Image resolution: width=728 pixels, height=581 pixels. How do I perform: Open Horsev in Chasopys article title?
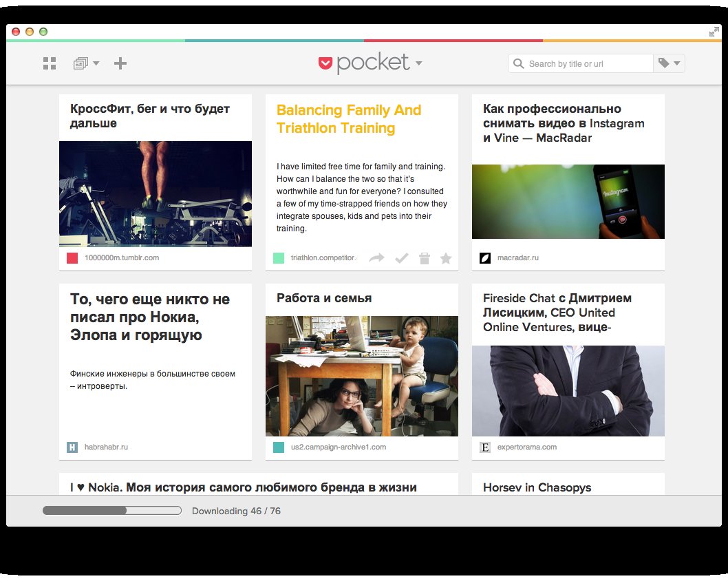tap(537, 487)
